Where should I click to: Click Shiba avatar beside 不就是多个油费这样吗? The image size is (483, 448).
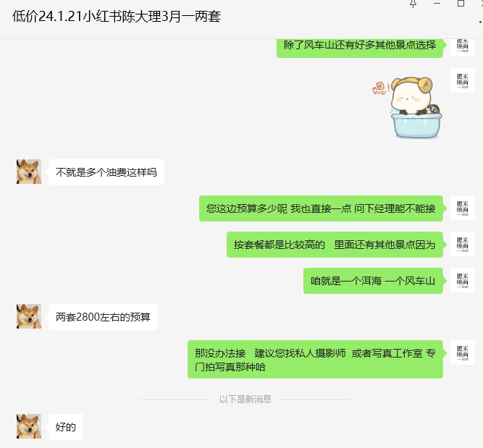point(29,172)
